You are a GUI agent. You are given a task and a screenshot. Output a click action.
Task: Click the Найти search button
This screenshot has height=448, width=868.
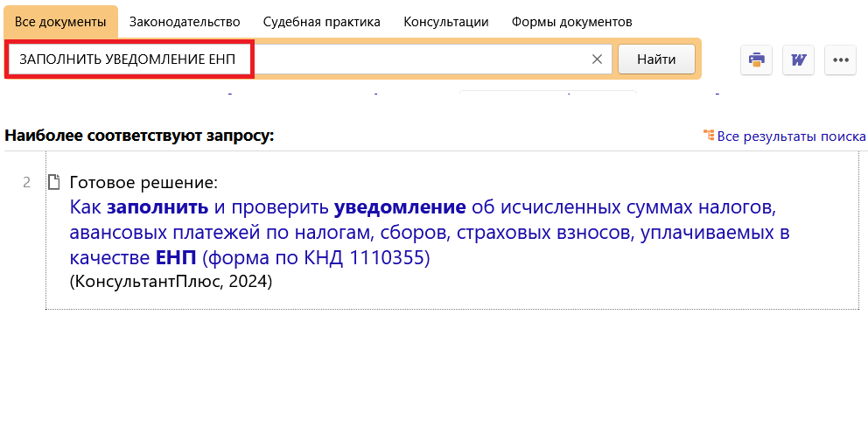point(656,59)
